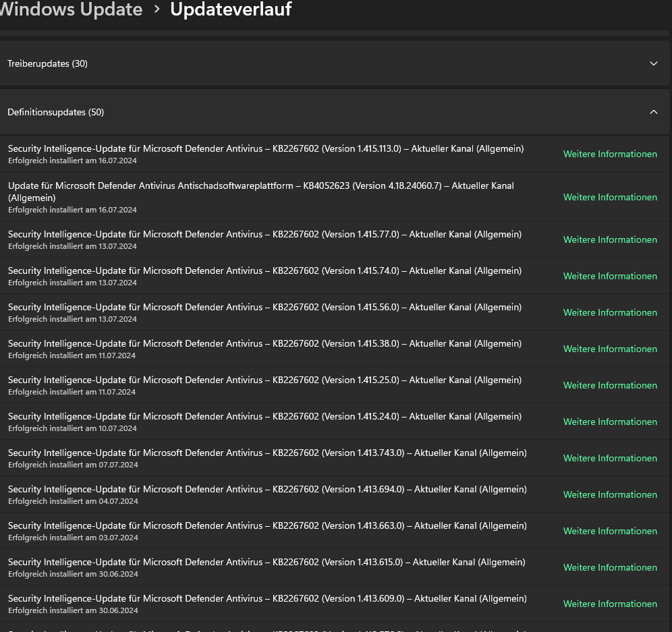Open Weitere Informationen for Version 1.415.38.0 update
672x632 pixels.
(610, 349)
